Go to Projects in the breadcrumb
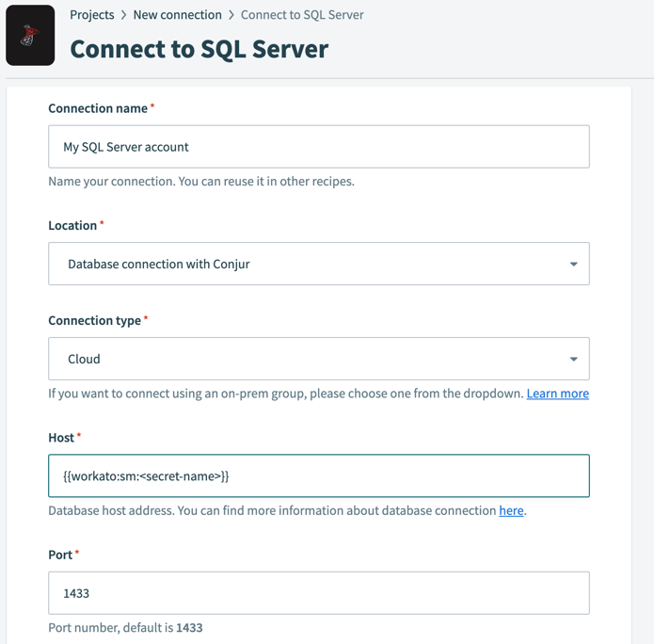The image size is (654, 644). point(92,15)
